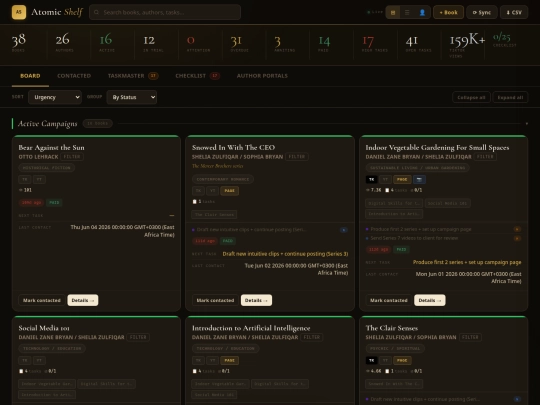
Task: Click PAGE badge on Snowed In With The CEO card
Action: (x=229, y=191)
